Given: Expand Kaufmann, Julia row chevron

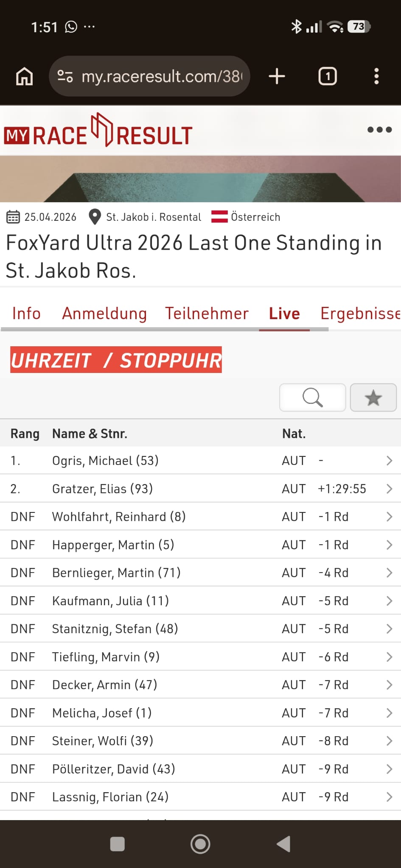Looking at the screenshot, I should coord(389,601).
